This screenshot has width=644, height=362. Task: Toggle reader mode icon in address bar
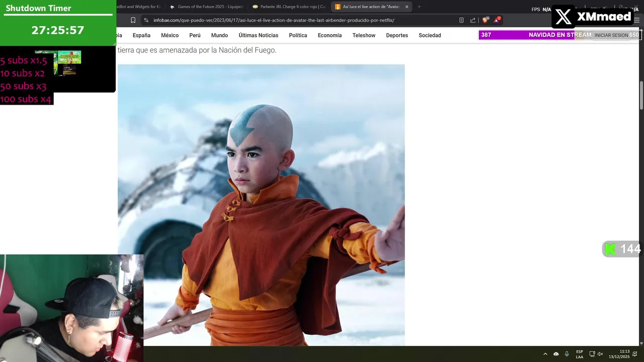[461, 20]
